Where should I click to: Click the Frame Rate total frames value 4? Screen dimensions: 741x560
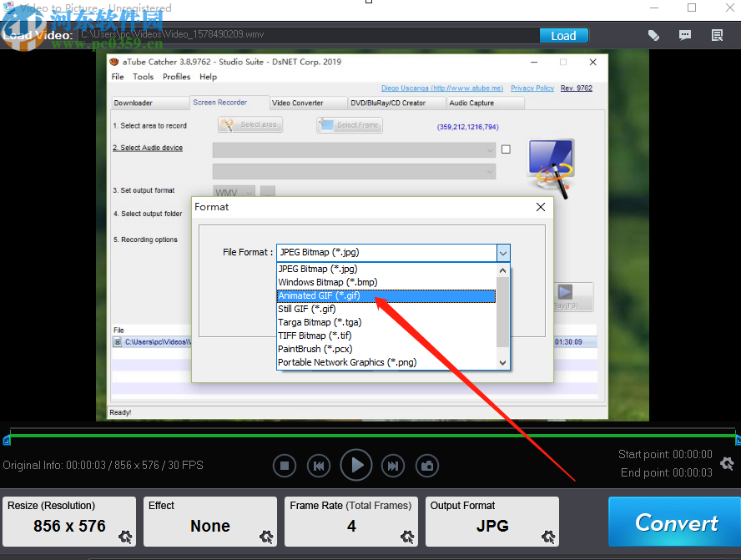pos(351,526)
